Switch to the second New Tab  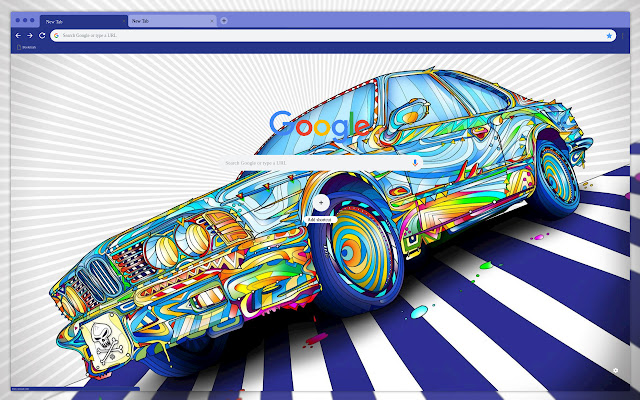click(172, 21)
